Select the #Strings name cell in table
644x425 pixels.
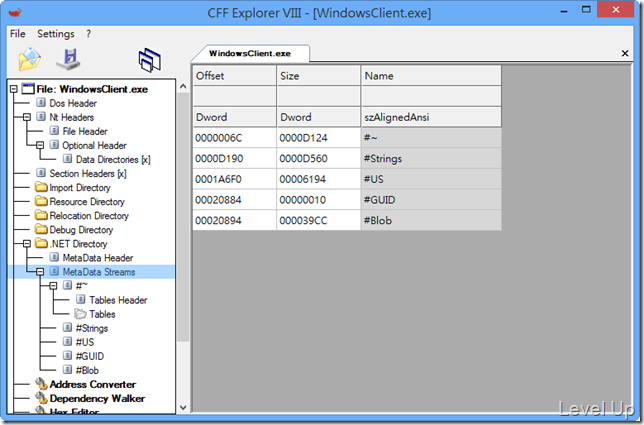431,159
